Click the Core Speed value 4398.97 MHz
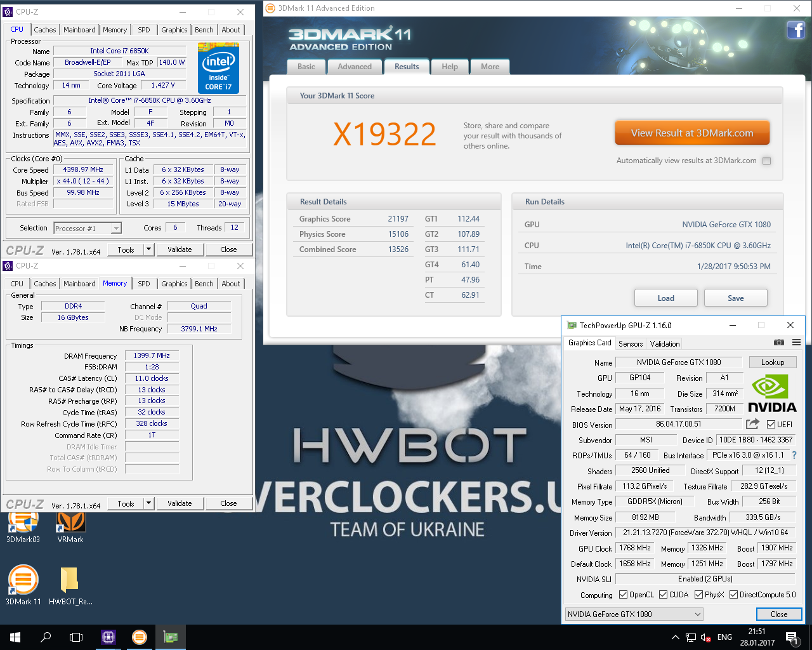The height and width of the screenshot is (650, 812). [82, 170]
